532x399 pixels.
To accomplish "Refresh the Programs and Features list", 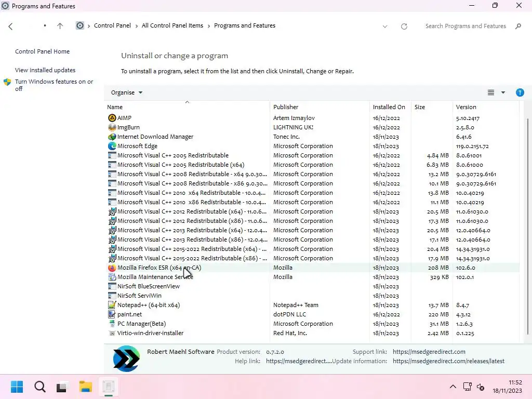I will pyautogui.click(x=404, y=26).
